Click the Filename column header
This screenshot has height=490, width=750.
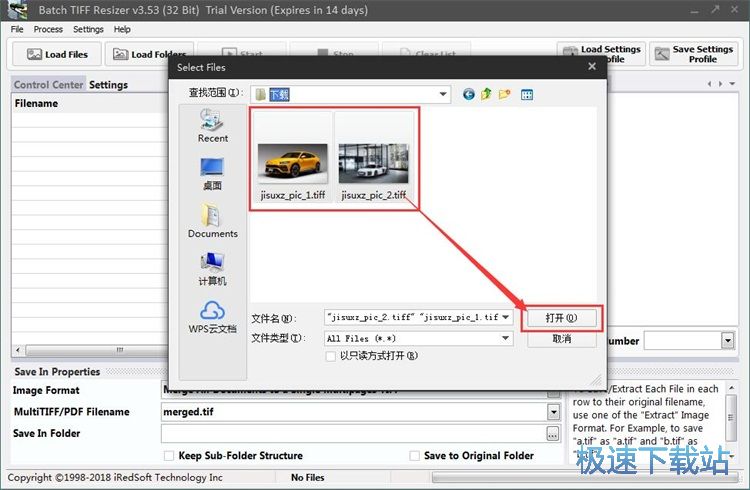pyautogui.click(x=90, y=103)
